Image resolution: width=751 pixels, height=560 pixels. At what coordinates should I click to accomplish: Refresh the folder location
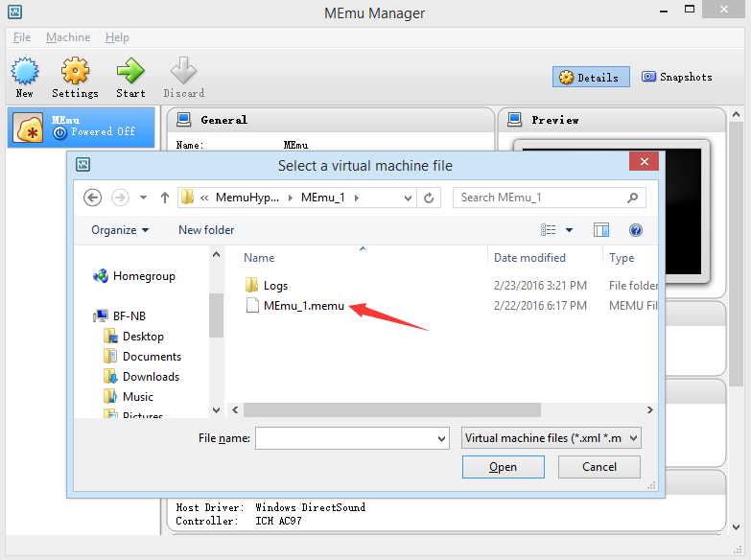tap(430, 198)
